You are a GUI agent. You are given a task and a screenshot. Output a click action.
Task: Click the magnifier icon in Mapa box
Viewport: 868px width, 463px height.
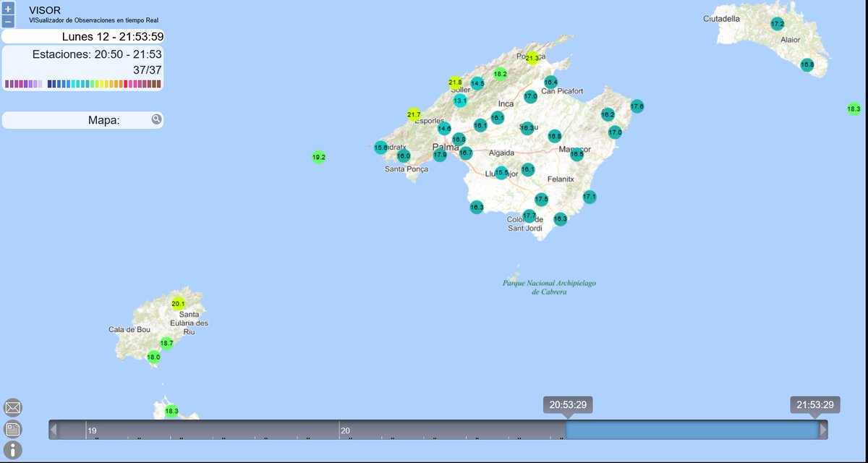[x=156, y=119]
